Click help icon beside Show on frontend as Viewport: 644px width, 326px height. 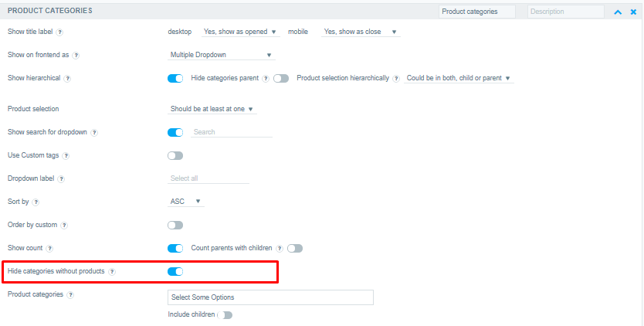click(76, 56)
